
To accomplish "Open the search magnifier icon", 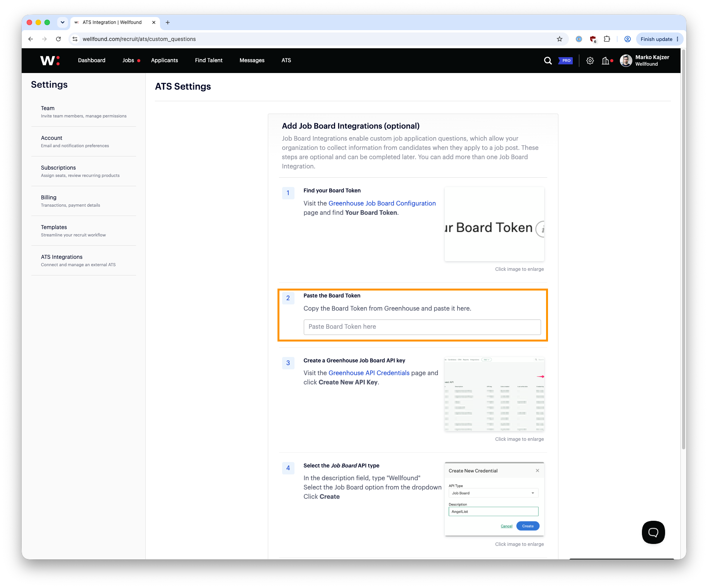I will (548, 61).
